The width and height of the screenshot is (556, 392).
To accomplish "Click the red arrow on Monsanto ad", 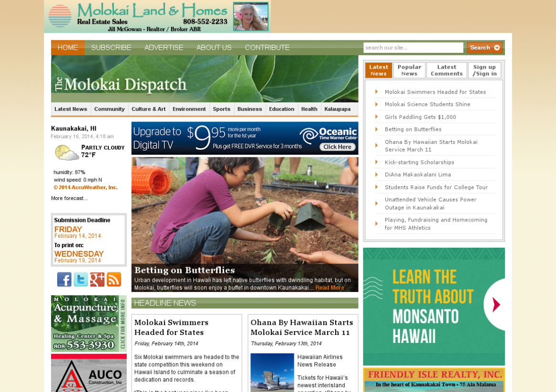I will (496, 304).
